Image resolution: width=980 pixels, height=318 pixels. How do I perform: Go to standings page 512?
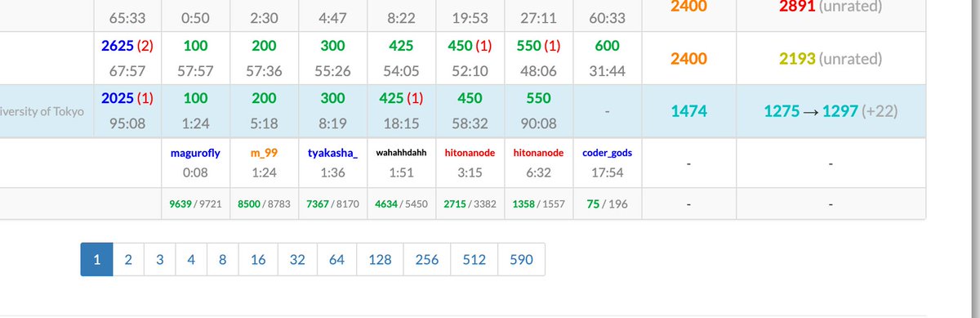click(474, 260)
